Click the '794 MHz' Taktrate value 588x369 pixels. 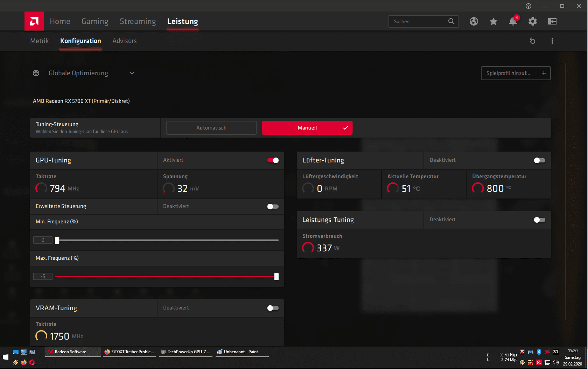[x=64, y=188]
